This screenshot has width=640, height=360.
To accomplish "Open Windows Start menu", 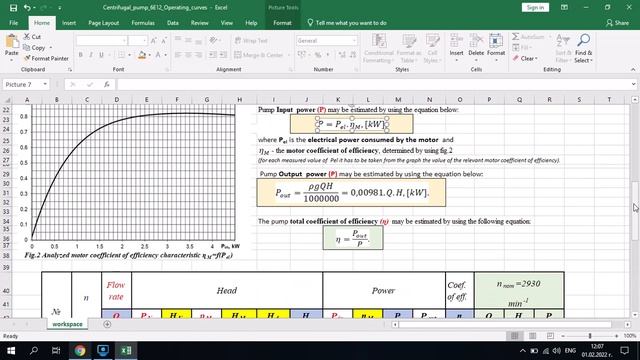I will coord(11,351).
